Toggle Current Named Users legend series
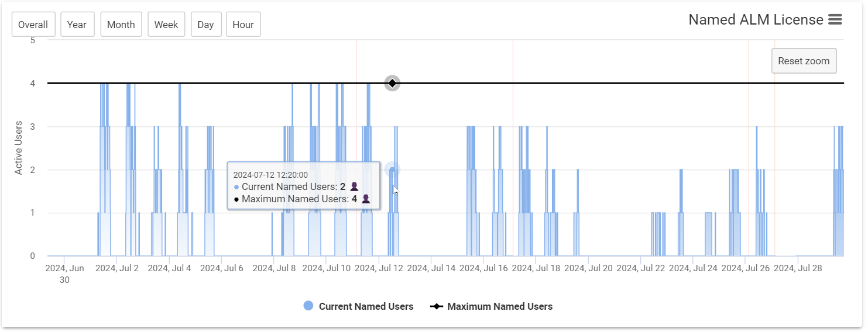 (x=366, y=306)
